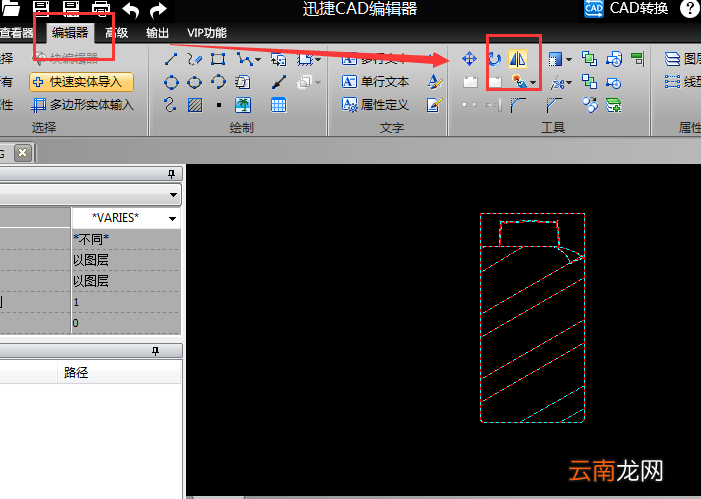Click the Move tool icon
701x499 pixels.
click(469, 59)
